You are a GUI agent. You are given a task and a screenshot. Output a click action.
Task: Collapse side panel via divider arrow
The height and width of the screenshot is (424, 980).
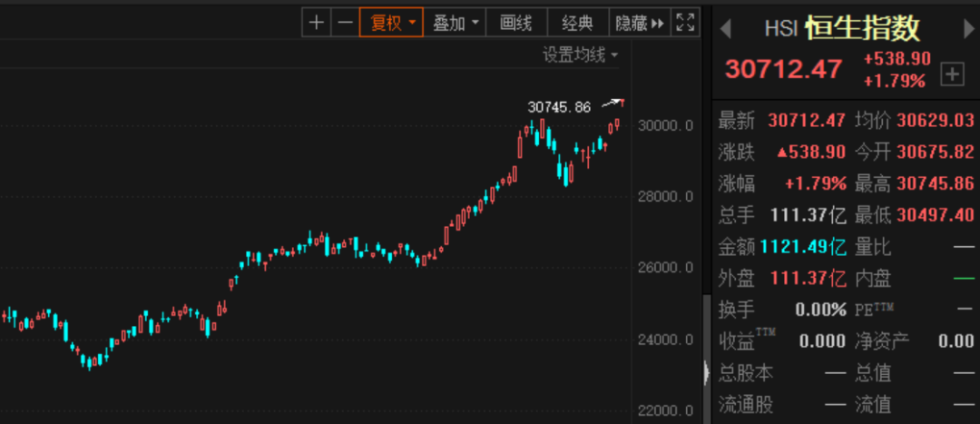point(706,373)
